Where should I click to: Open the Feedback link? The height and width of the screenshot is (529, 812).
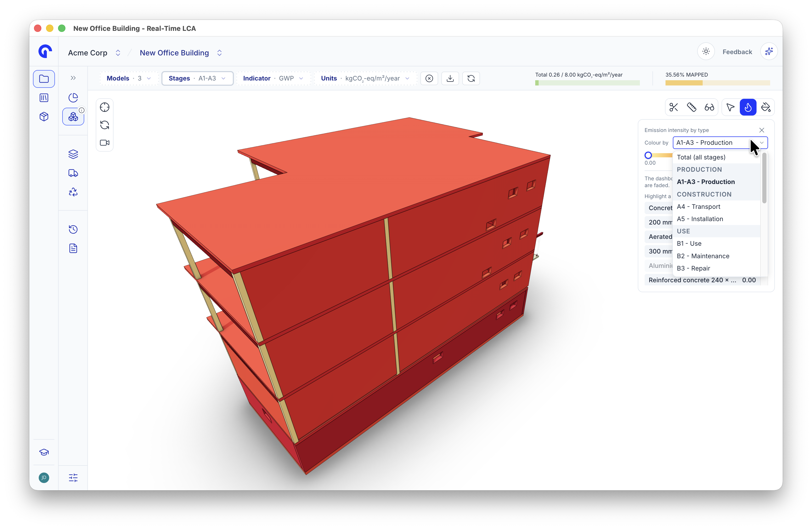737,52
